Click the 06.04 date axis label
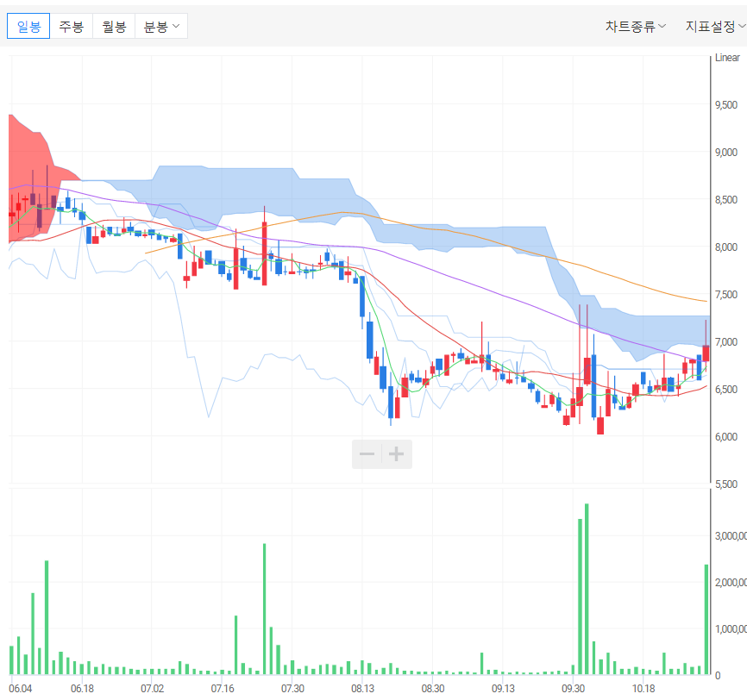The image size is (747, 700). pyautogui.click(x=21, y=689)
